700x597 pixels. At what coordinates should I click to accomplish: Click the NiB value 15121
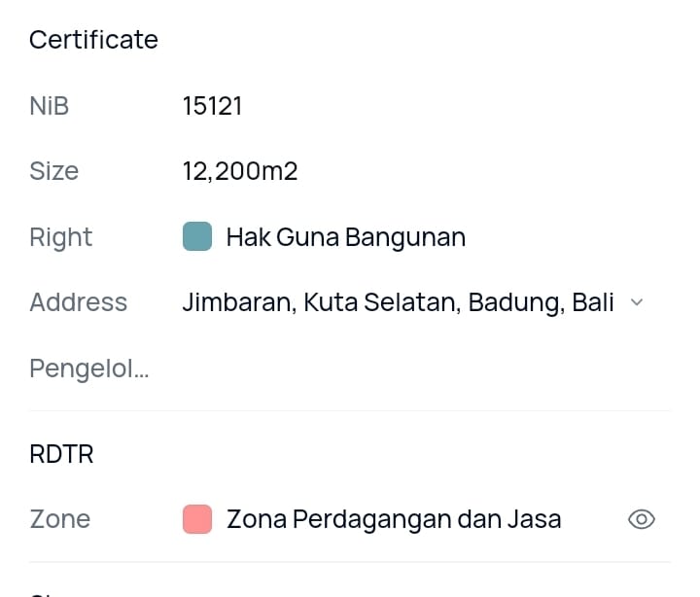(212, 106)
